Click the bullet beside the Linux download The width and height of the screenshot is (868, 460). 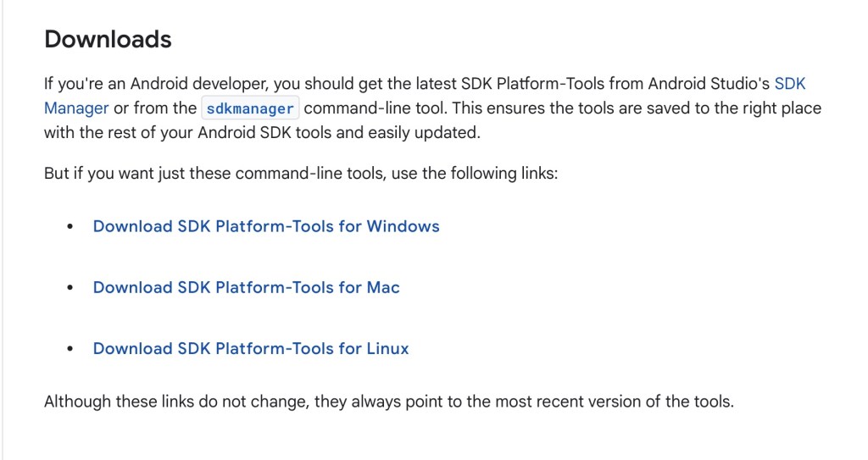pyautogui.click(x=70, y=349)
